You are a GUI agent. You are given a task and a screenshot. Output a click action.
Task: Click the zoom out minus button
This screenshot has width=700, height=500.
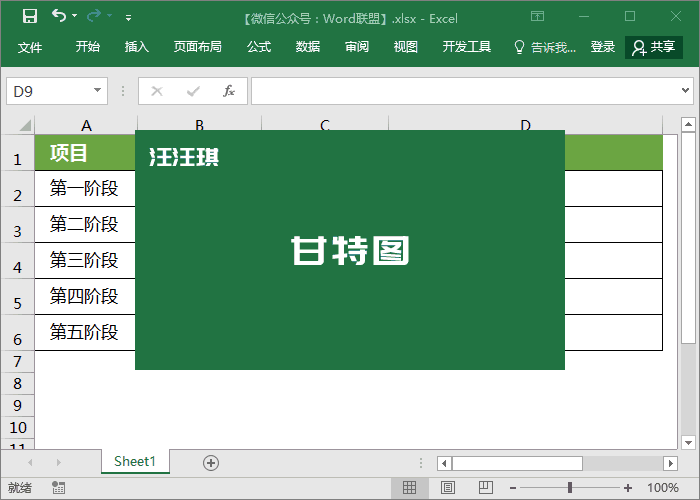(x=513, y=488)
